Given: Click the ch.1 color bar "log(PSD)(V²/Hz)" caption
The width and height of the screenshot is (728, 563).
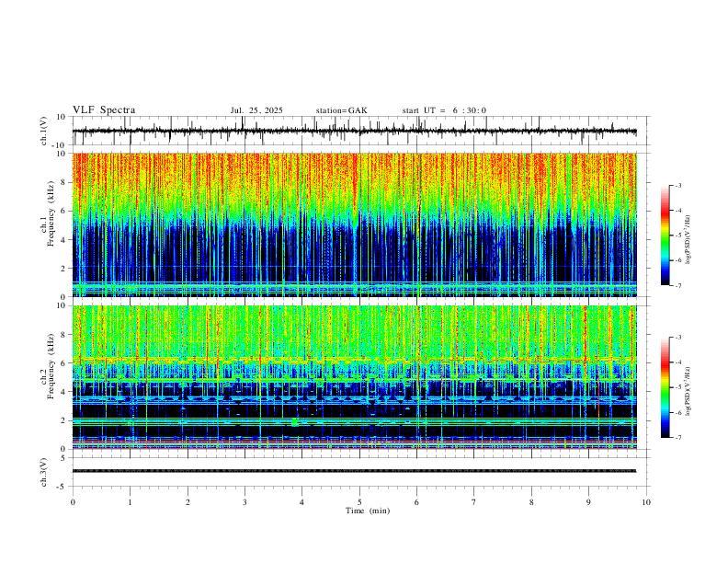Looking at the screenshot, I should click(688, 240).
